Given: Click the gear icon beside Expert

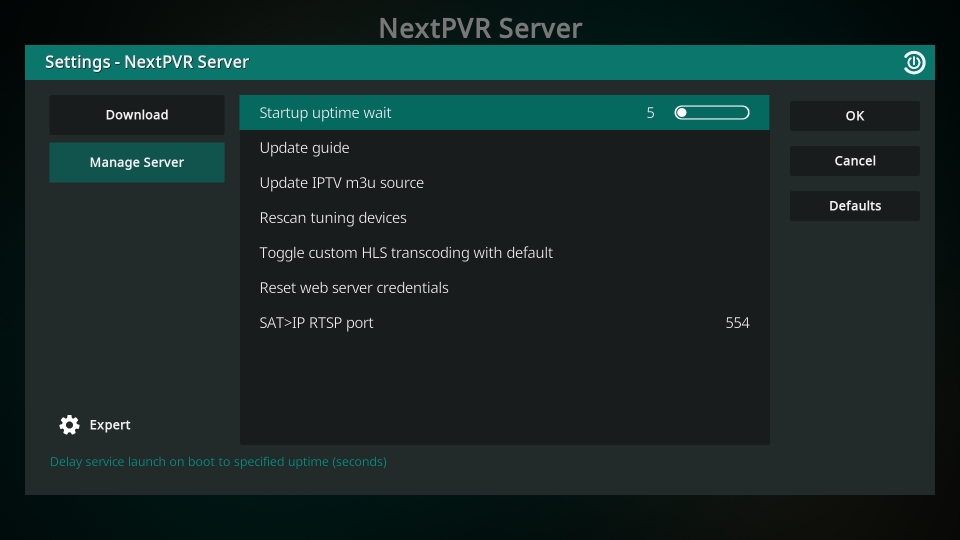Looking at the screenshot, I should coord(69,425).
